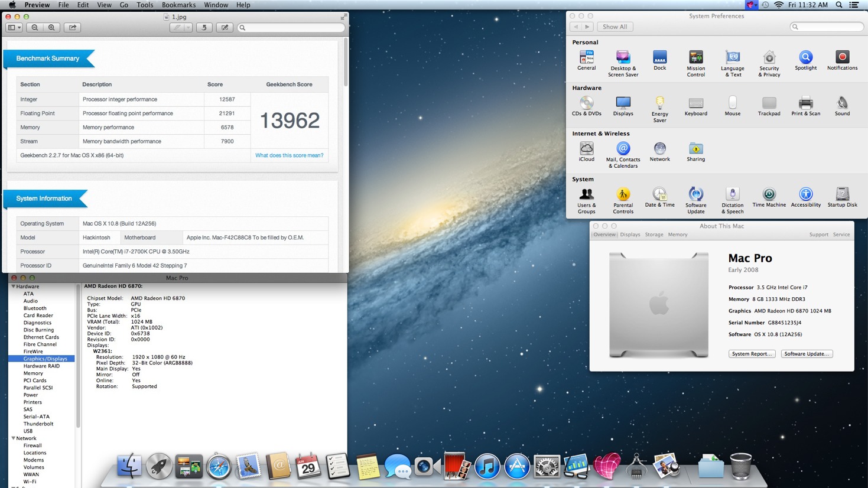Select Firewall under Network in the sidebar
Viewport: 868px width, 488px height.
pos(32,445)
